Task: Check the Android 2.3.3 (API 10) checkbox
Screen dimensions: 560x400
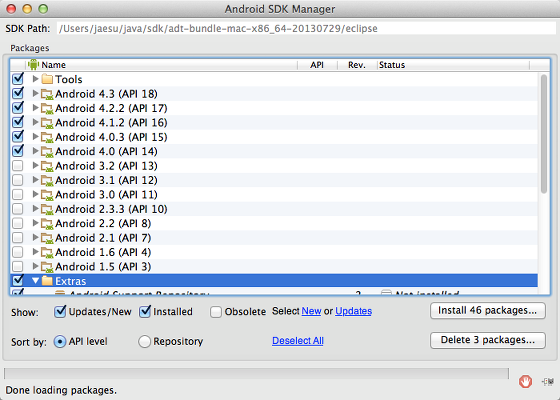Action: pos(18,209)
